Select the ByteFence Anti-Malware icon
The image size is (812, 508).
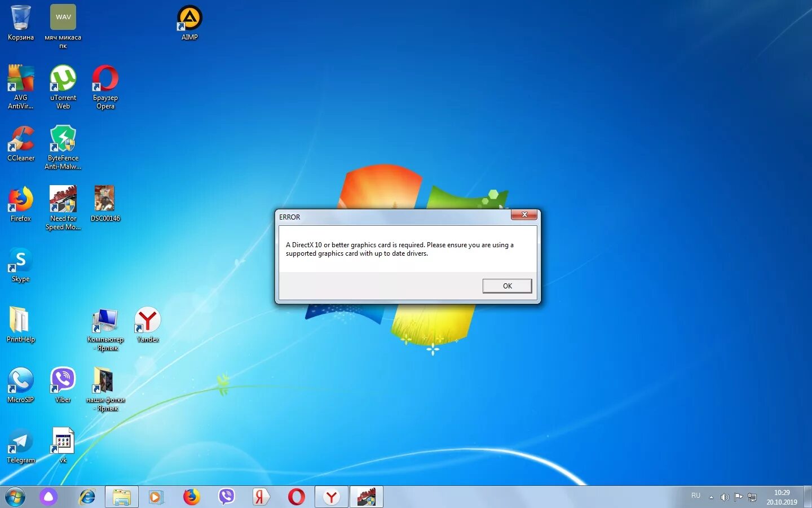pyautogui.click(x=63, y=147)
